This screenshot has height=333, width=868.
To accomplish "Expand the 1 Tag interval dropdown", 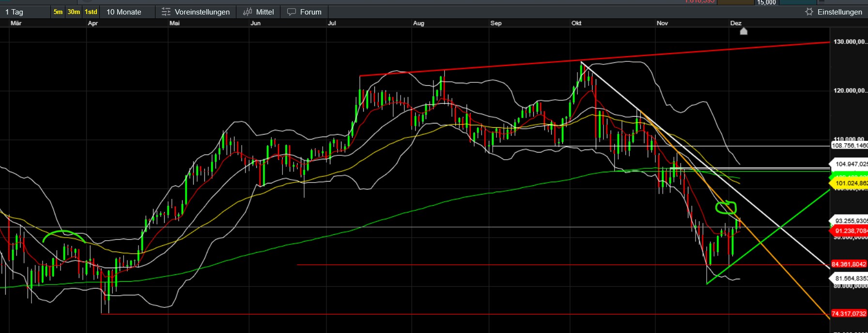I will click(25, 12).
